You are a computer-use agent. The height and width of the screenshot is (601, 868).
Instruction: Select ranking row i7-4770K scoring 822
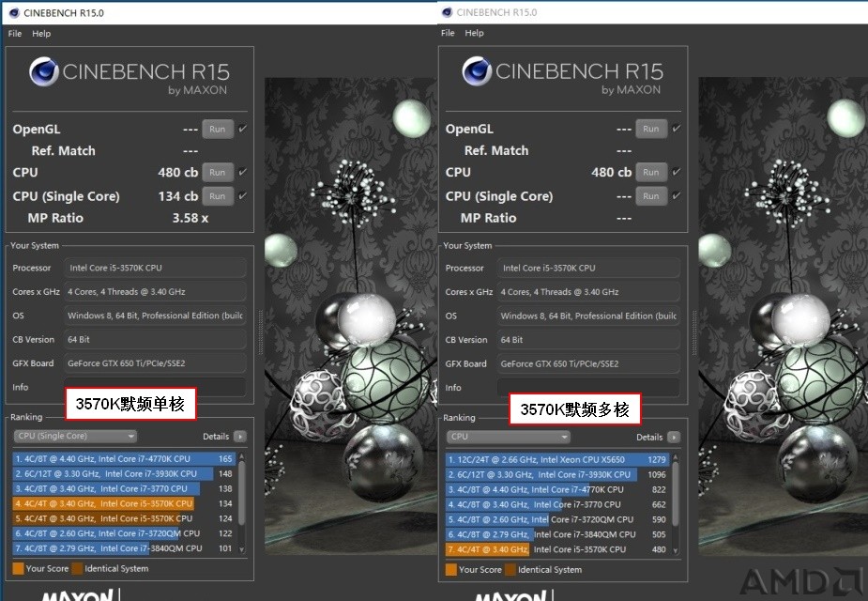[x=558, y=489]
